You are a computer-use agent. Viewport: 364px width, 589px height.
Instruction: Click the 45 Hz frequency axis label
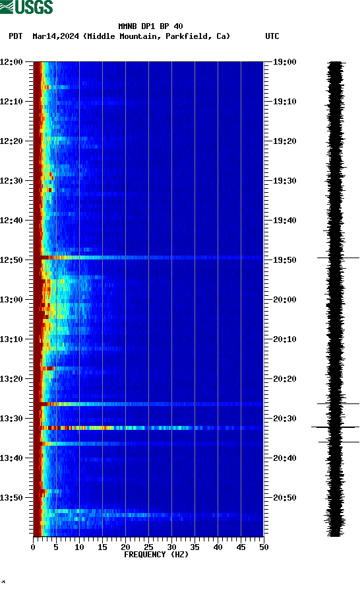(241, 547)
